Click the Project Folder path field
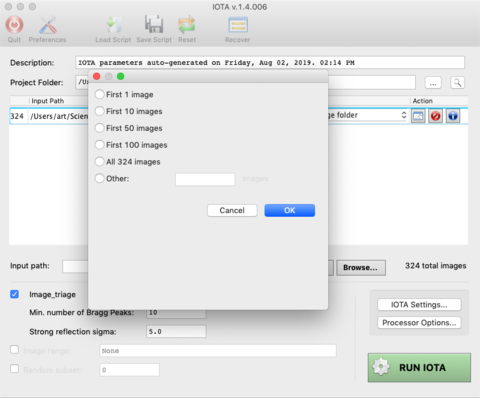The height and width of the screenshot is (398, 480). tap(246, 82)
